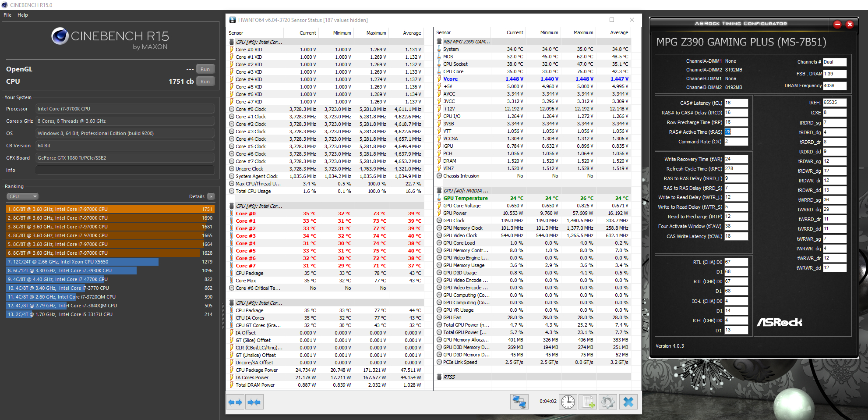Edit Command Rate (CR) field

pos(736,142)
